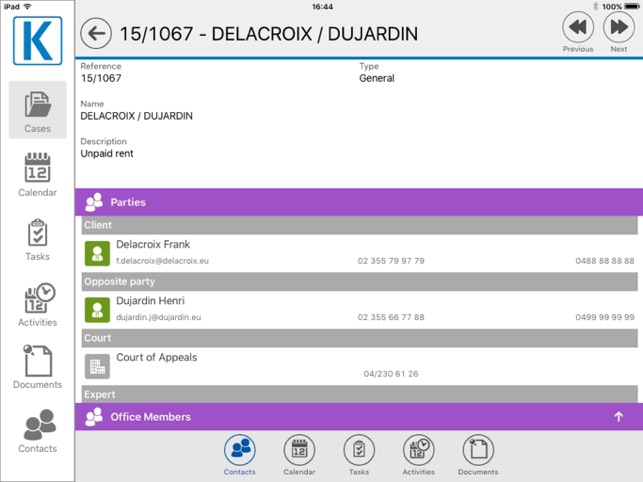This screenshot has height=482, width=643.
Task: Tap phone number 02 355 66 77 88
Action: (391, 317)
